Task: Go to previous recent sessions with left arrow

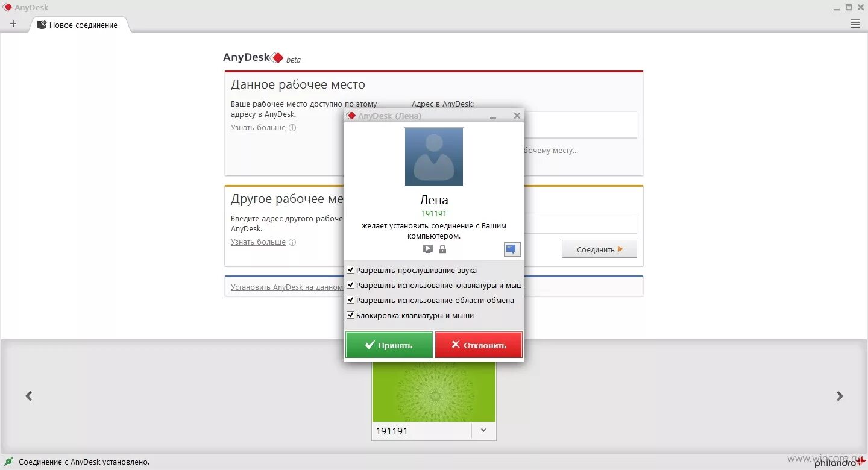Action: (x=28, y=396)
